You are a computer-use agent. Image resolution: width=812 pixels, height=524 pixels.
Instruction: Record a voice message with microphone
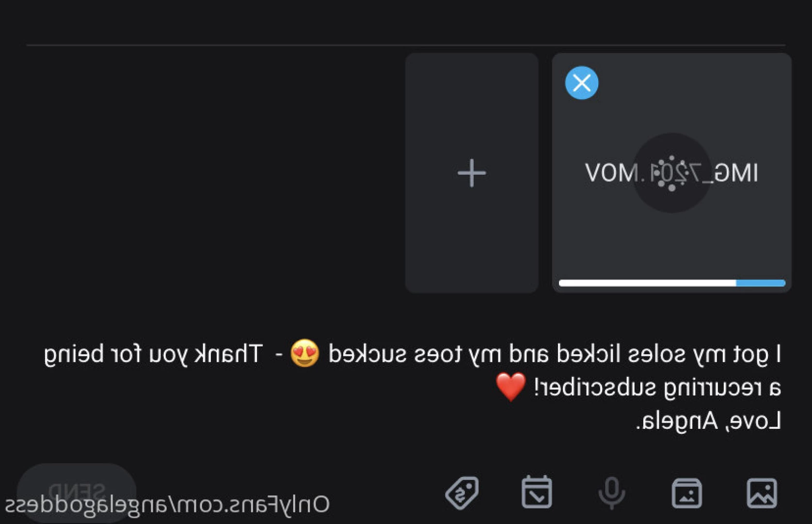(612, 493)
